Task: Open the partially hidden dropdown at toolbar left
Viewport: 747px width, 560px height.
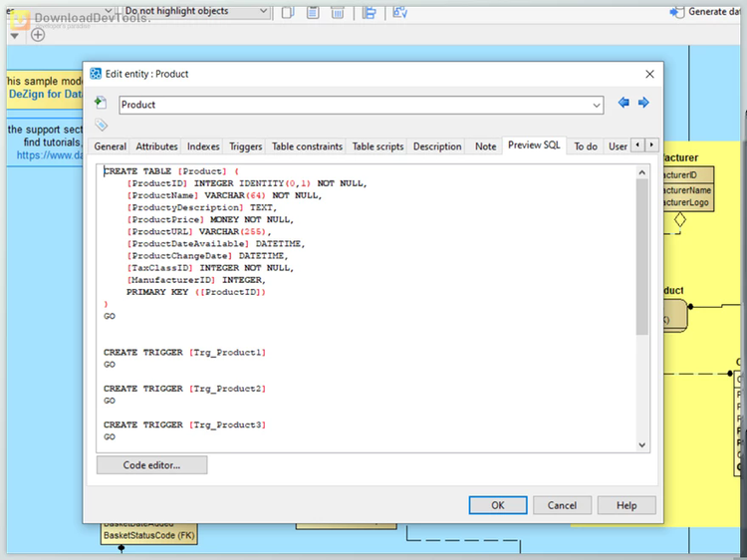Action: point(109,11)
